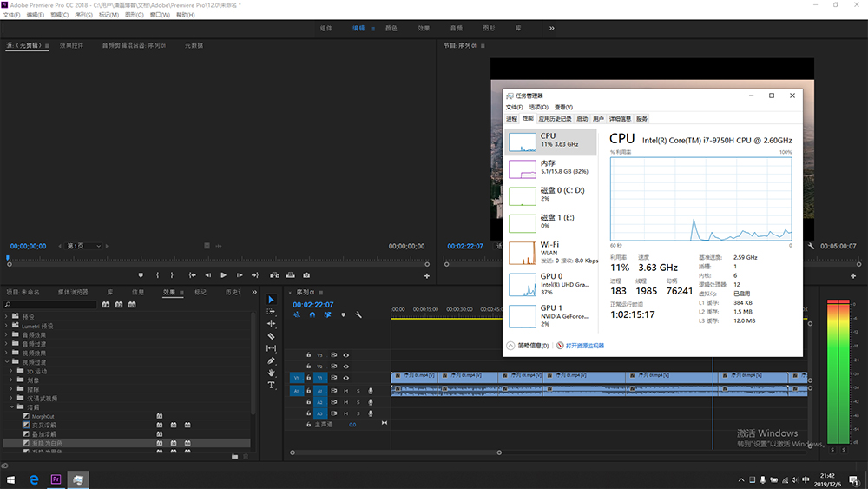
Task: Open the 序列(S) menu in Premiere
Action: [83, 15]
